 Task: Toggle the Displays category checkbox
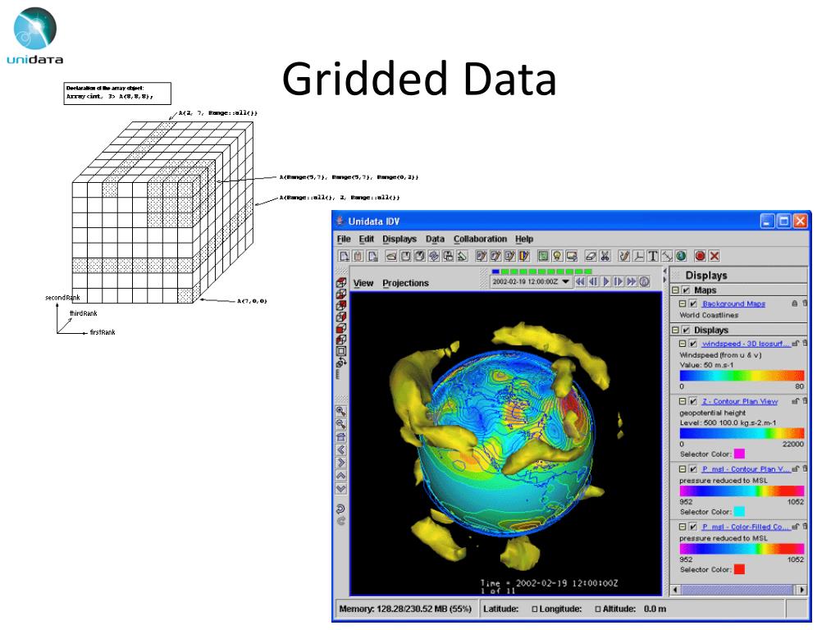tap(686, 330)
